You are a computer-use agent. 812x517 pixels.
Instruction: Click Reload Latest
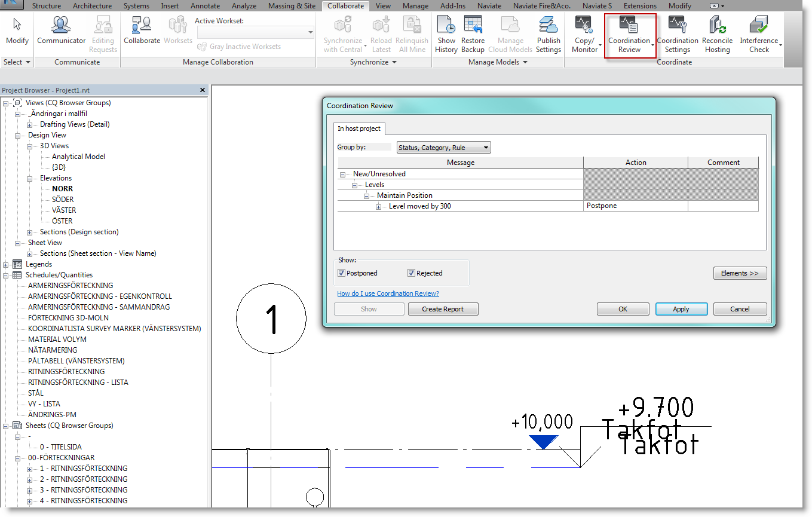[381, 33]
